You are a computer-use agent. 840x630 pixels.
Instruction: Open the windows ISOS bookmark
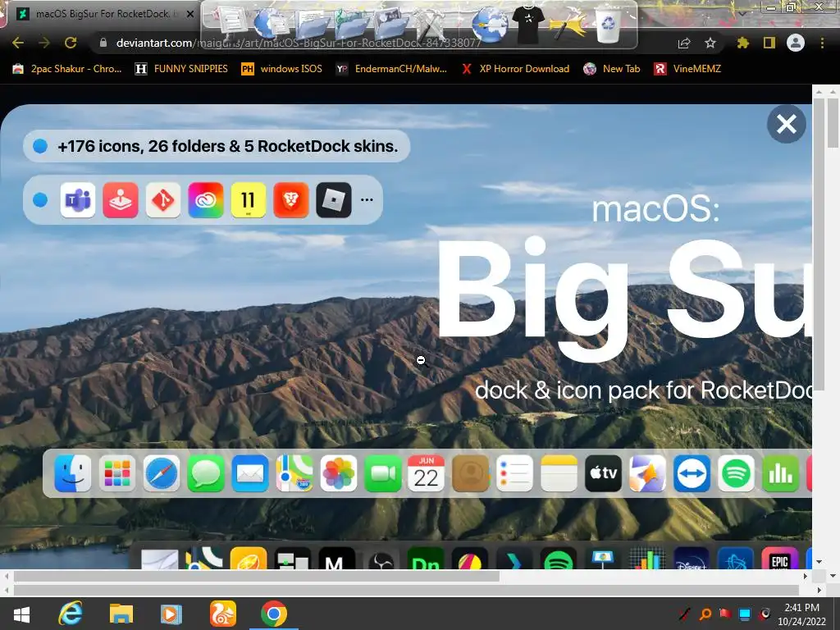[282, 69]
